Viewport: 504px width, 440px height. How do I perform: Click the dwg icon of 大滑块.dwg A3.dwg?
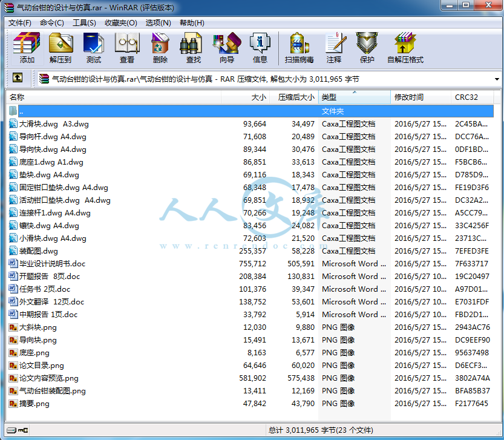[13, 124]
